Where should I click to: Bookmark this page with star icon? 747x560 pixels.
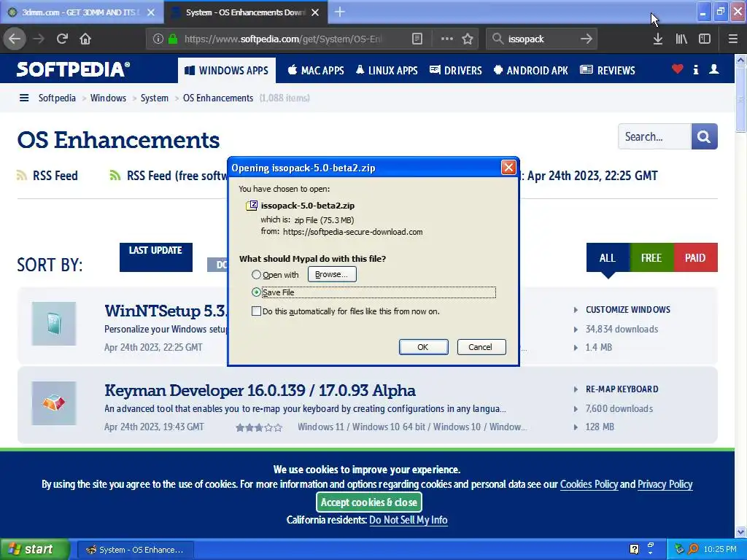[468, 39]
